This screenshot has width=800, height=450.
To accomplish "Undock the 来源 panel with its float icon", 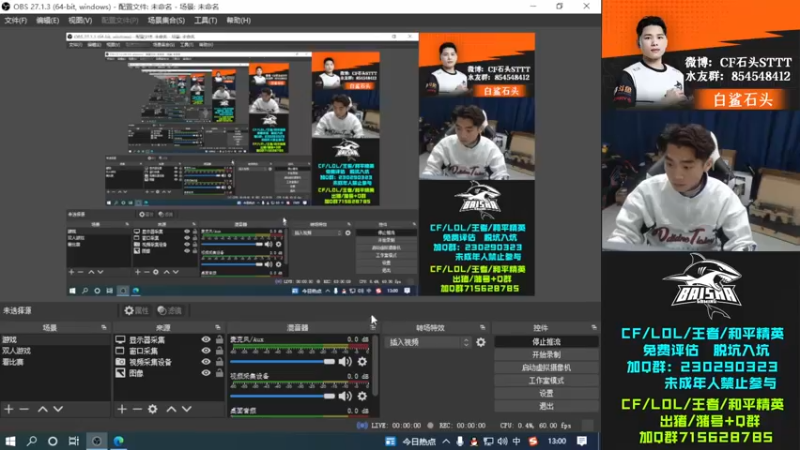I will (x=218, y=328).
